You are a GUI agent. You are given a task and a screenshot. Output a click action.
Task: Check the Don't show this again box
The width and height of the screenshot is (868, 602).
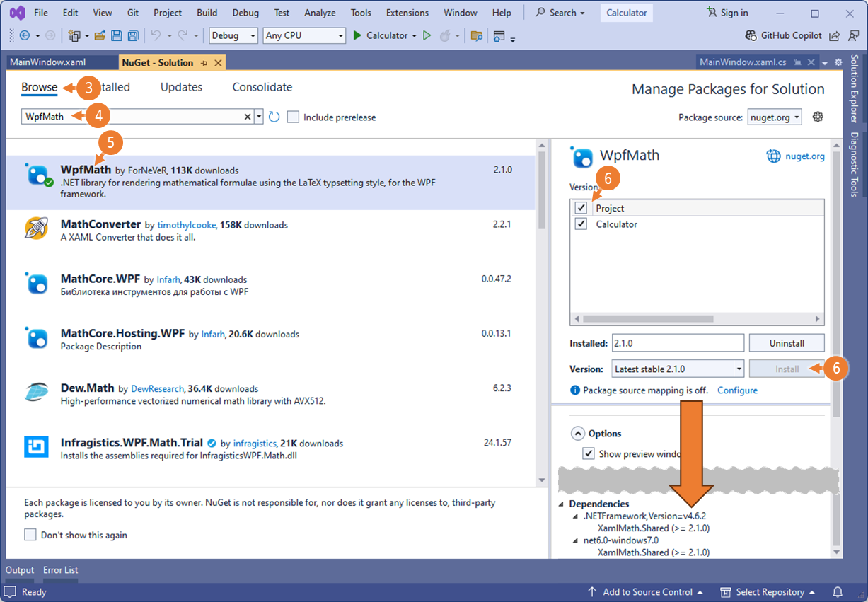(30, 535)
